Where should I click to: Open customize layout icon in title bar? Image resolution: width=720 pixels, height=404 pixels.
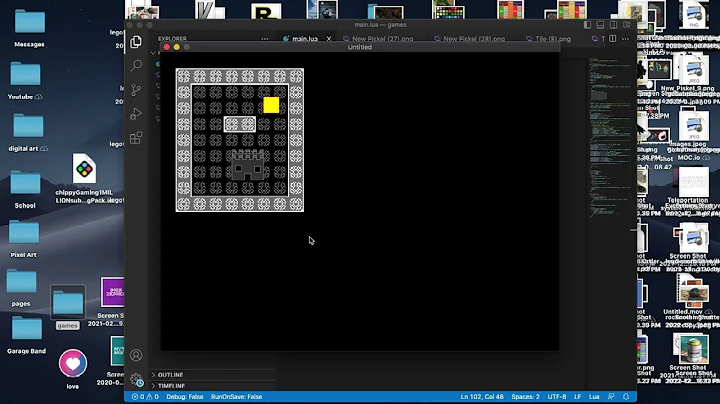627,25
